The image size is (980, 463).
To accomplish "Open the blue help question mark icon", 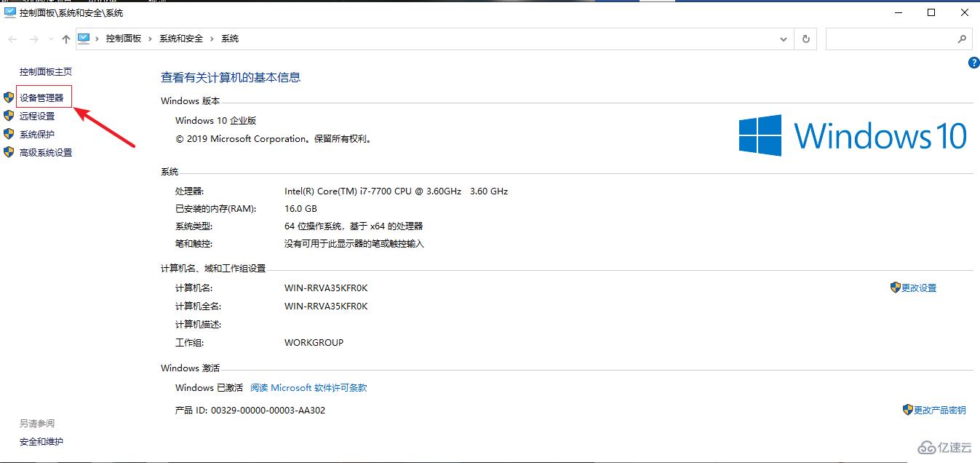I will pos(973,63).
